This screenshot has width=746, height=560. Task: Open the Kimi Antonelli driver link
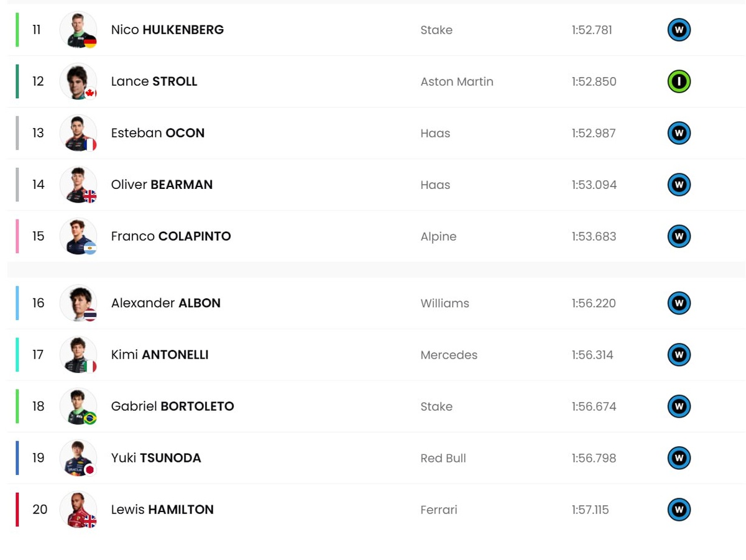160,355
